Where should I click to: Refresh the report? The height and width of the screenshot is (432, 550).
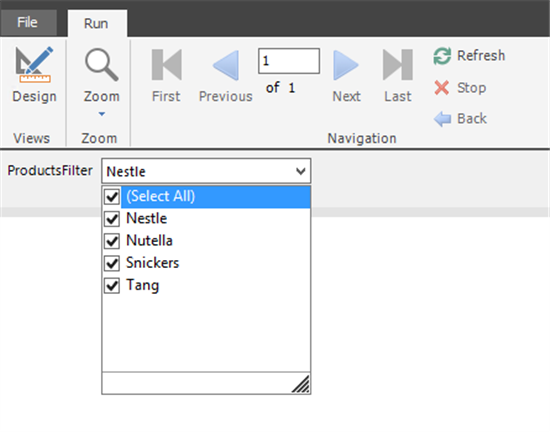coord(469,56)
